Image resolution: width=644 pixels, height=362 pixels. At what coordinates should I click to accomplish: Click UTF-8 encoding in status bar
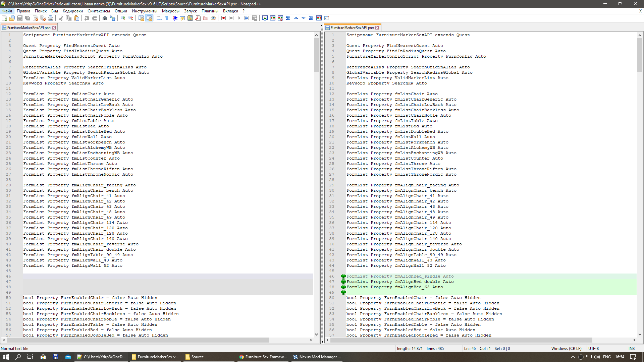coord(593,349)
